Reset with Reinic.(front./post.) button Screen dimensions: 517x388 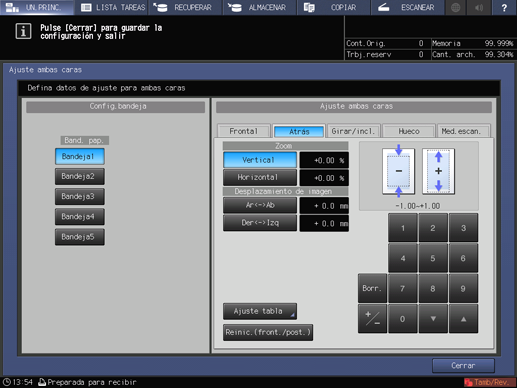pyautogui.click(x=268, y=332)
